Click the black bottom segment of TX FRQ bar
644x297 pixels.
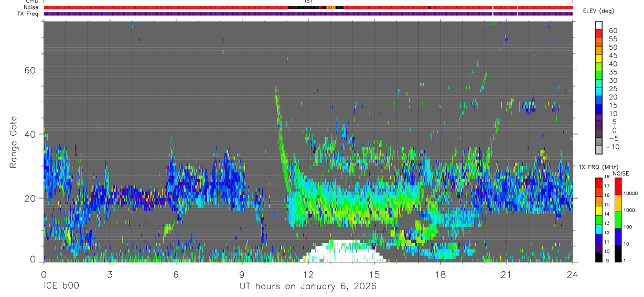coord(599,257)
